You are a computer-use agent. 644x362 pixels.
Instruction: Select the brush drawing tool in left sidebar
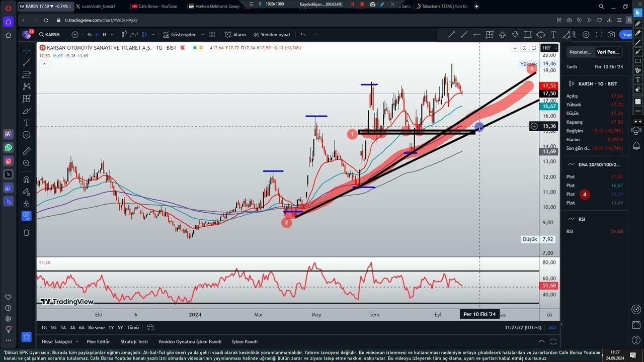point(26,111)
